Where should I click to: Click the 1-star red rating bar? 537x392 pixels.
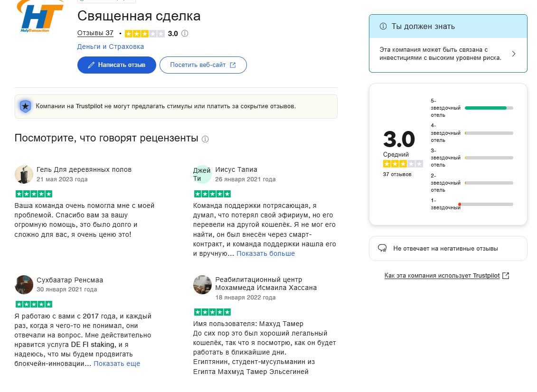click(x=485, y=204)
